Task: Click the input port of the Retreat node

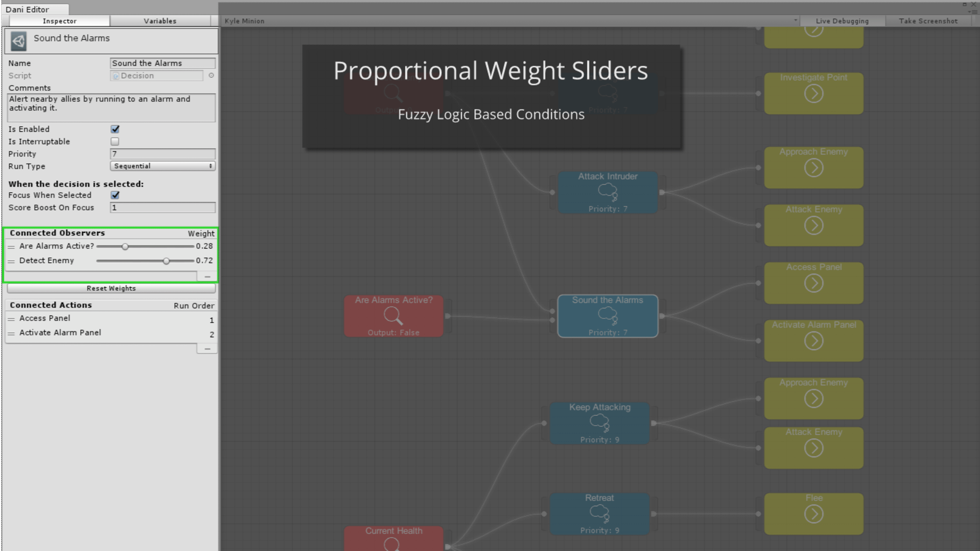Action: click(x=544, y=514)
